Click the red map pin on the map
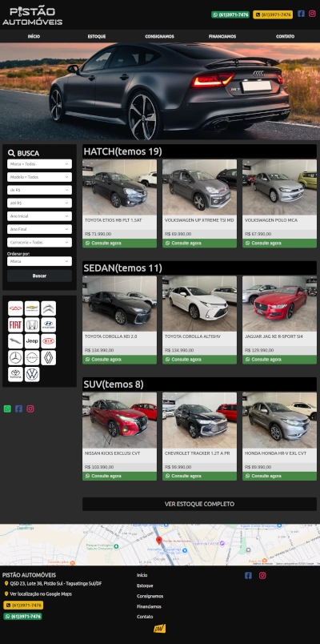 [159, 541]
